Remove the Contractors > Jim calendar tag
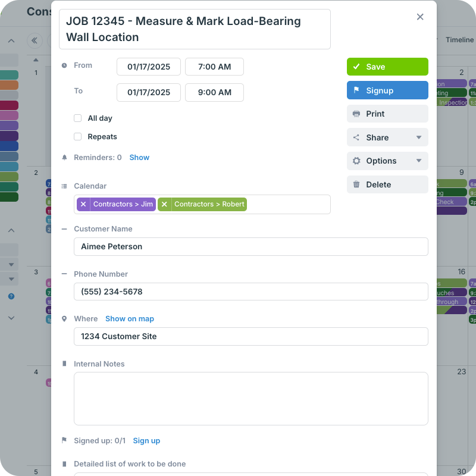The width and height of the screenshot is (476, 476). 83,204
